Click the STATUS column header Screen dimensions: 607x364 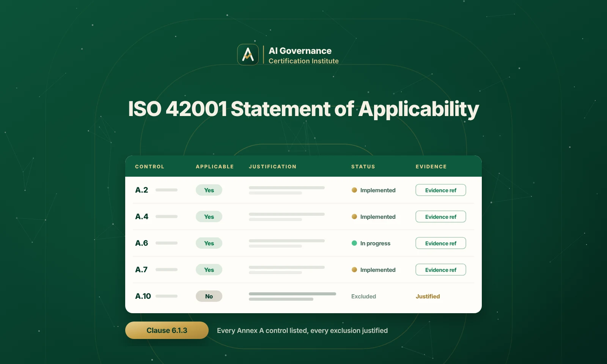tap(363, 166)
